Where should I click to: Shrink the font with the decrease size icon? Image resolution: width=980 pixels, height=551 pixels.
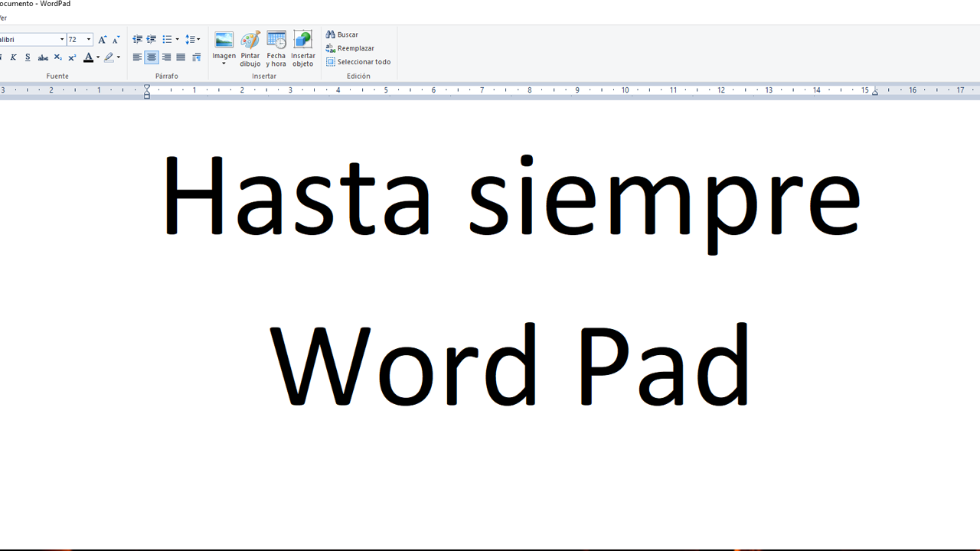(x=116, y=40)
